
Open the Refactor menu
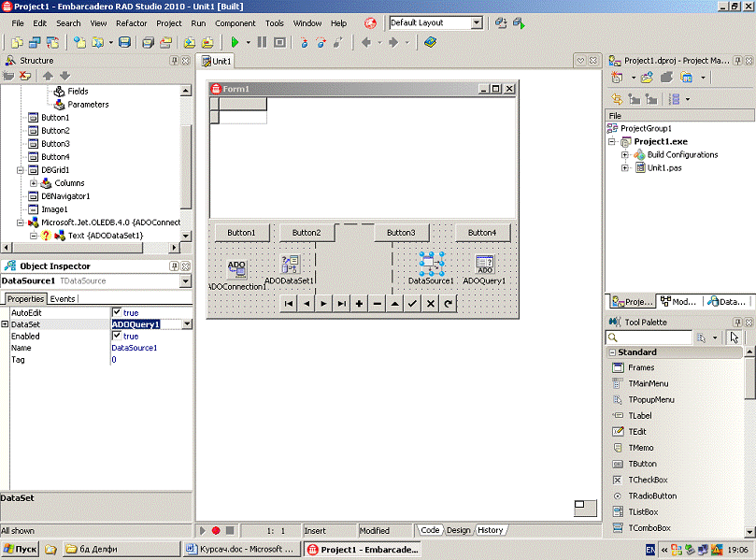(x=131, y=22)
